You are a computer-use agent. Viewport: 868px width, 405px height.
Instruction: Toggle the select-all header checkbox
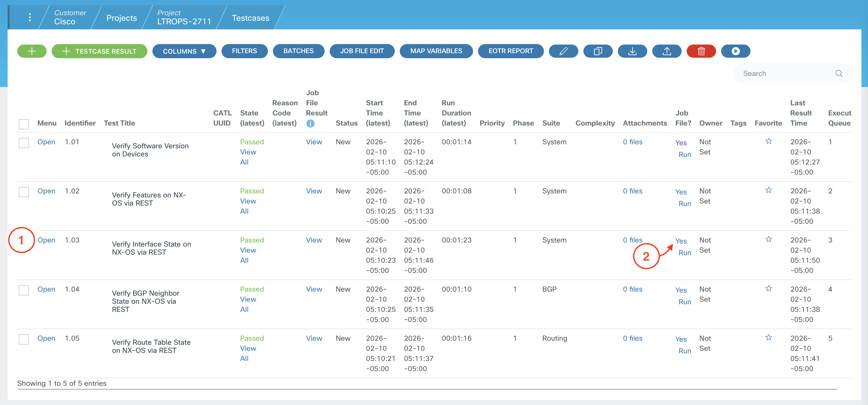[24, 124]
